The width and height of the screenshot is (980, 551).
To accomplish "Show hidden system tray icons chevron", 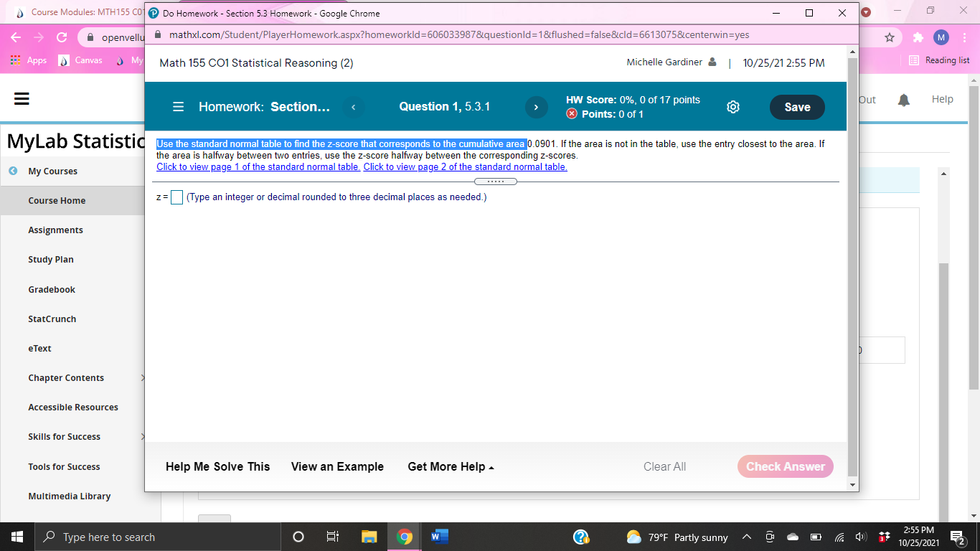I will click(x=747, y=537).
